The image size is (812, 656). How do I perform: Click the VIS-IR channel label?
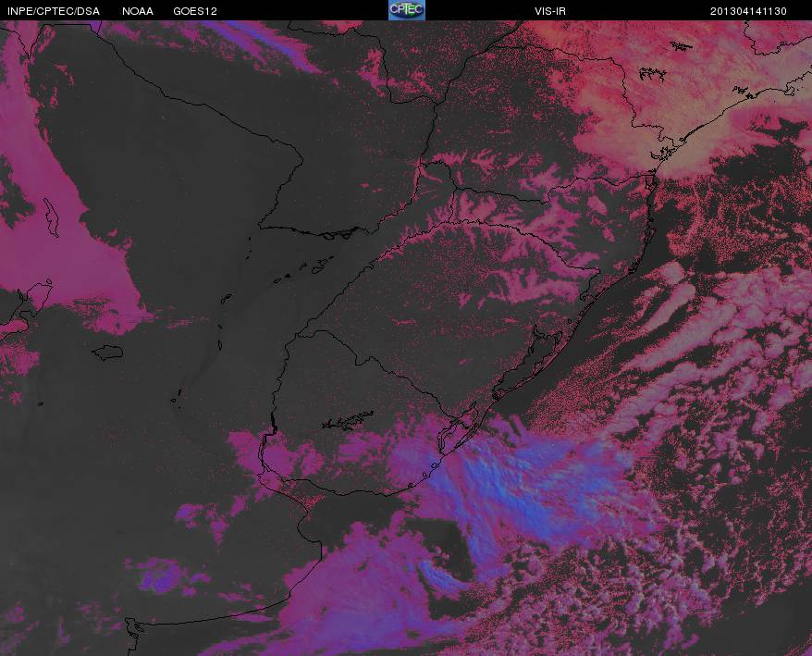pyautogui.click(x=550, y=11)
